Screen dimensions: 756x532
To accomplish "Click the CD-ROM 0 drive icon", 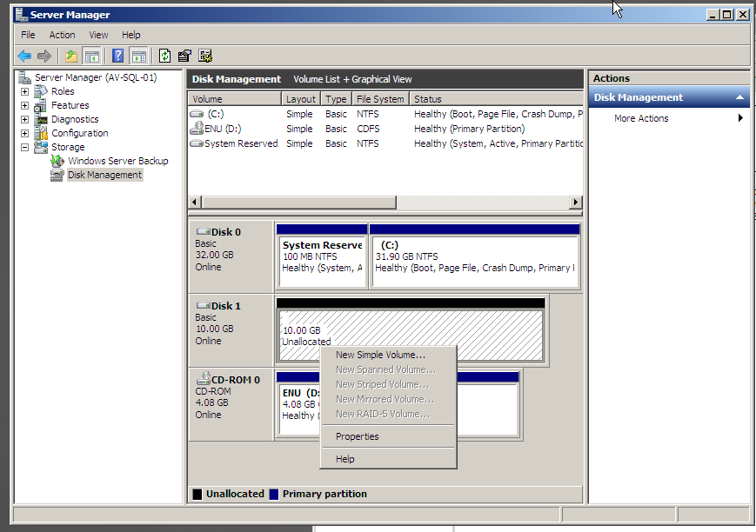I will (205, 378).
